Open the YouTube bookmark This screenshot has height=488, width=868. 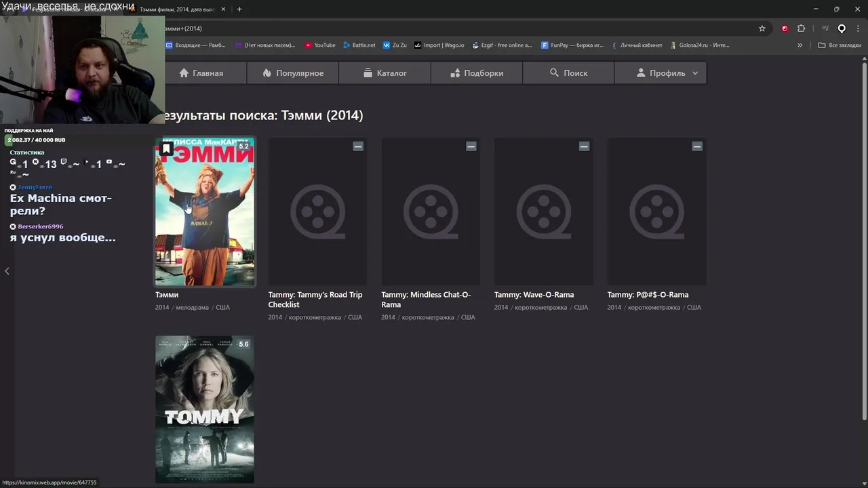click(320, 45)
